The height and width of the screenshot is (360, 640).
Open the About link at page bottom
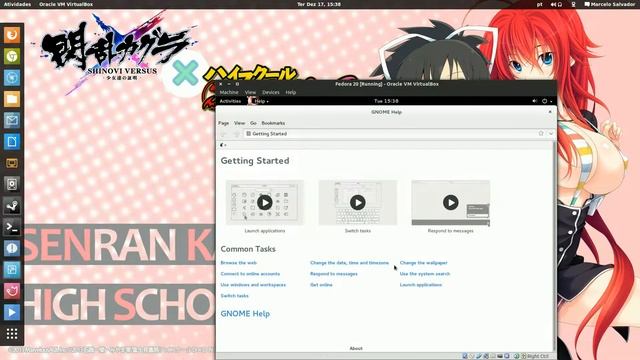(x=356, y=348)
